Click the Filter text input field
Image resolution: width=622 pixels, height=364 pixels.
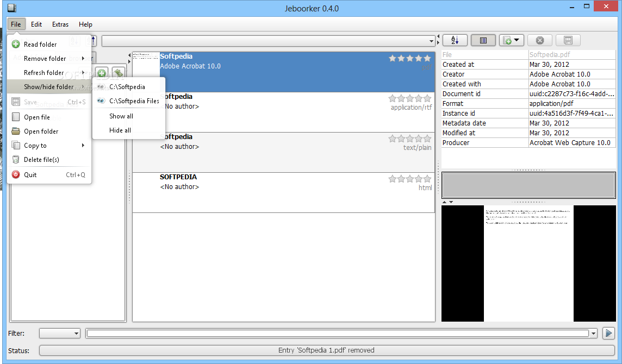click(x=338, y=334)
